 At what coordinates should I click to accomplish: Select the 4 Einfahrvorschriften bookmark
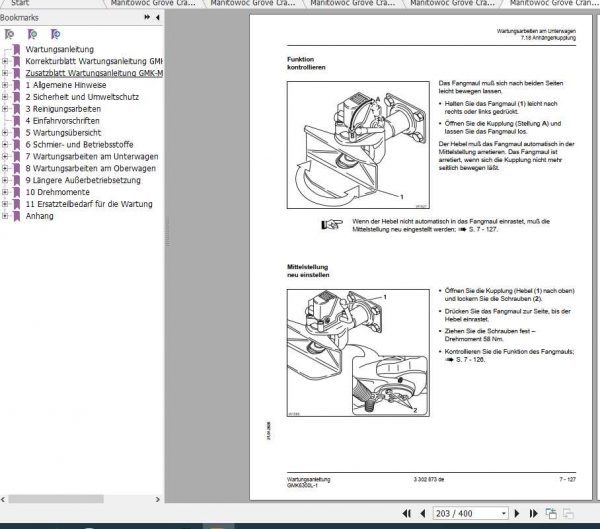pyautogui.click(x=62, y=121)
